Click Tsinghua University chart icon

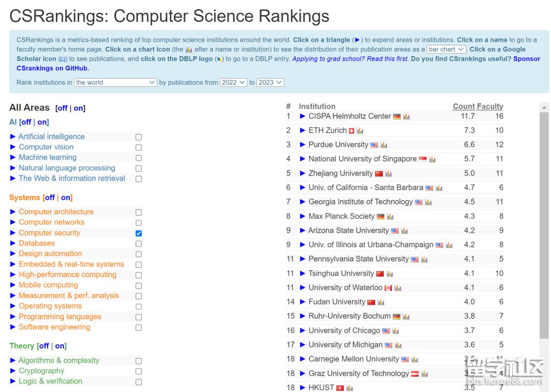click(x=389, y=274)
